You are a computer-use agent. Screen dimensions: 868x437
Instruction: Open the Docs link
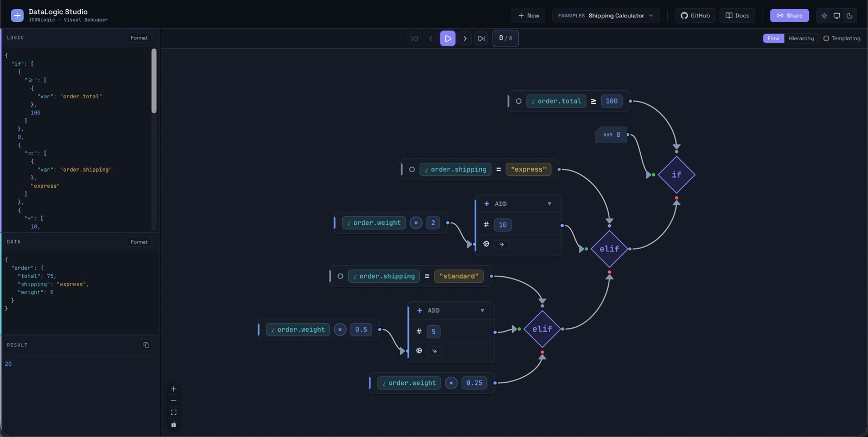737,16
